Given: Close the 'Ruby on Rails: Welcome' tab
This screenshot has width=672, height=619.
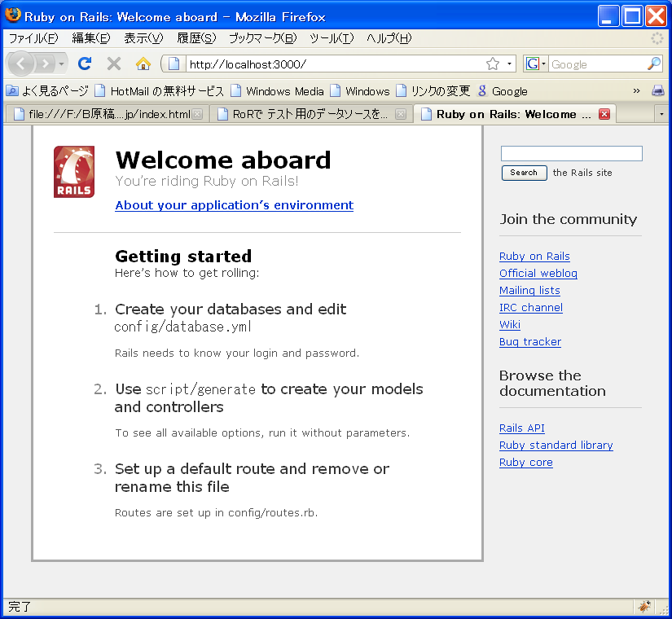Looking at the screenshot, I should coord(604,114).
